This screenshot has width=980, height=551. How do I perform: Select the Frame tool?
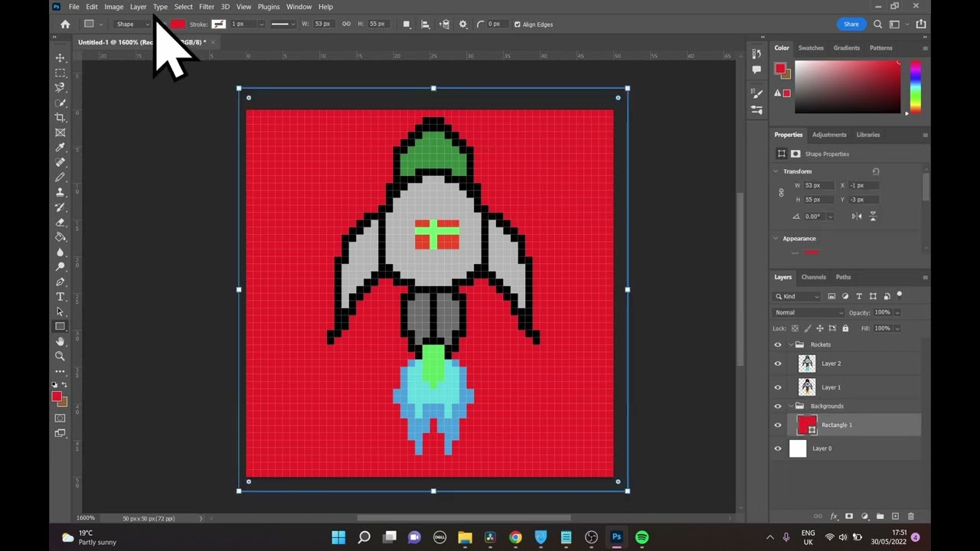(60, 132)
